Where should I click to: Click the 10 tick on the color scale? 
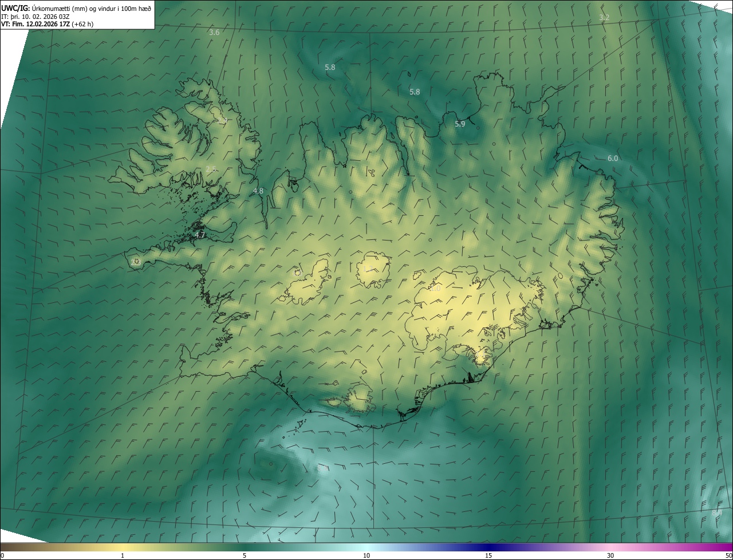[366, 556]
